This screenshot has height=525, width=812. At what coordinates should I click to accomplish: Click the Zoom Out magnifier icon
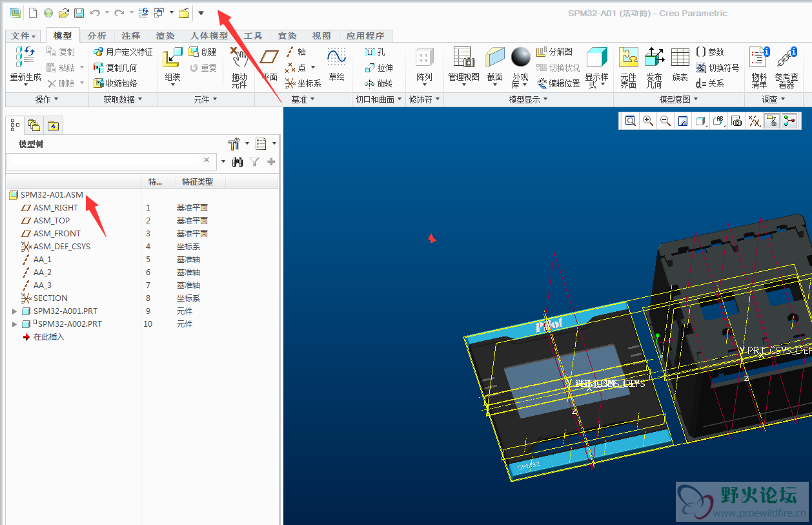pyautogui.click(x=665, y=121)
